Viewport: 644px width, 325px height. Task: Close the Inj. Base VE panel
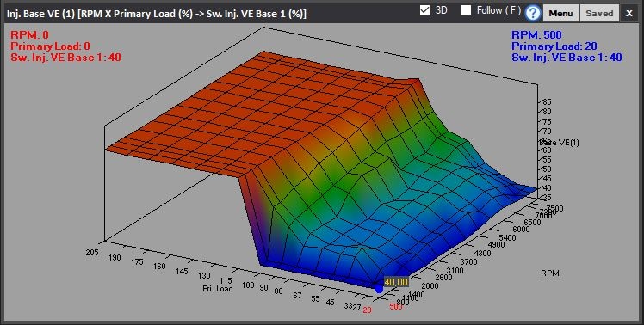tap(629, 14)
